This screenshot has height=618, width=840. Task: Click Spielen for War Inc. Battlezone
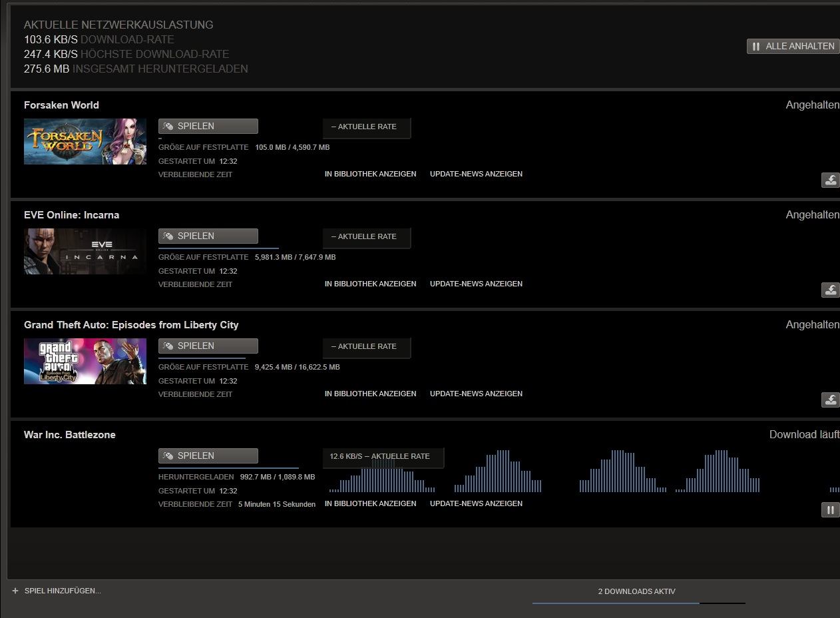pos(208,456)
